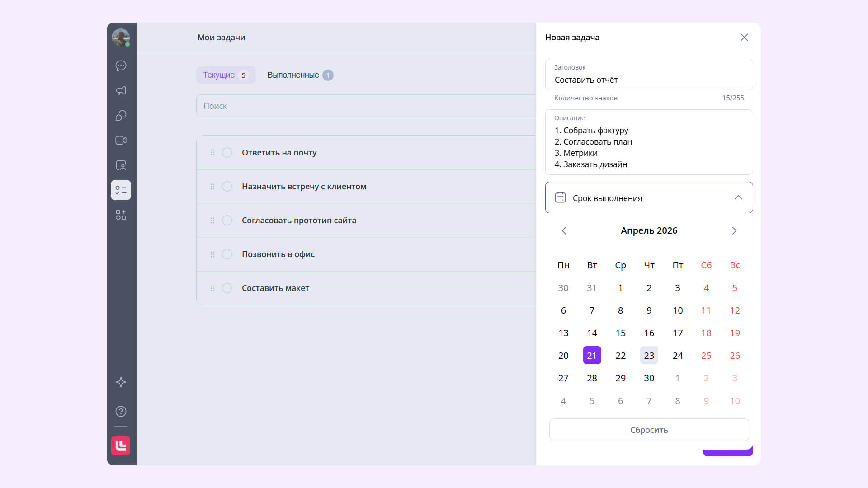
Task: Open the announcements megaphone icon
Action: click(121, 91)
